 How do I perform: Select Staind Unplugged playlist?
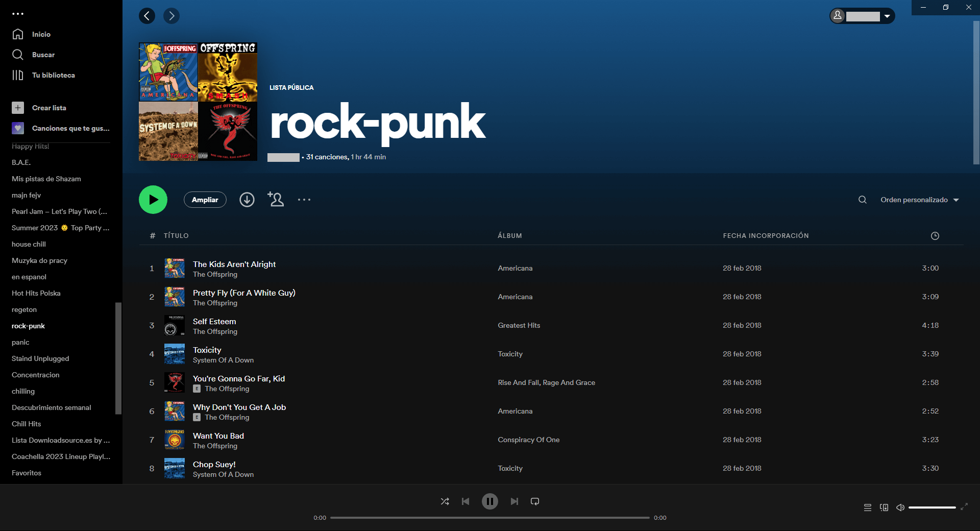40,358
